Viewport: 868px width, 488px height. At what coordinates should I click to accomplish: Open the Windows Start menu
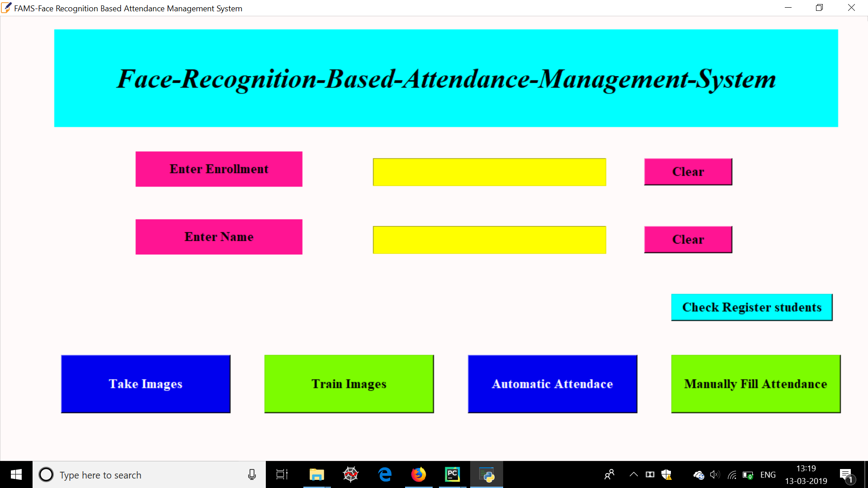[x=15, y=474]
